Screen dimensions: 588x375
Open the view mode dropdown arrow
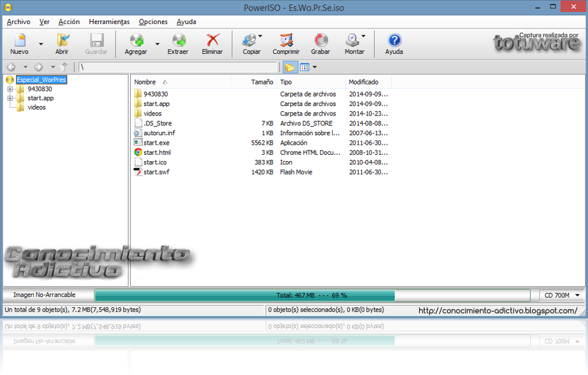coord(314,67)
